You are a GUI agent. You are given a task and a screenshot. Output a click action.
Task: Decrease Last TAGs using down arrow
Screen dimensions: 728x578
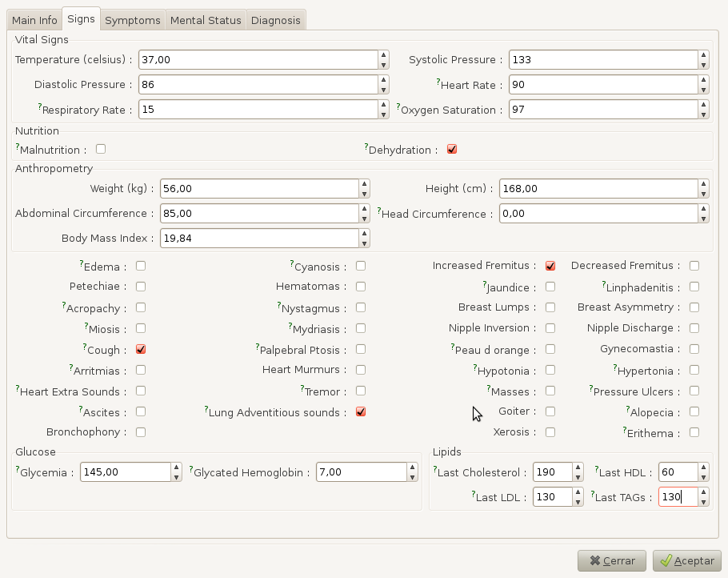(703, 502)
